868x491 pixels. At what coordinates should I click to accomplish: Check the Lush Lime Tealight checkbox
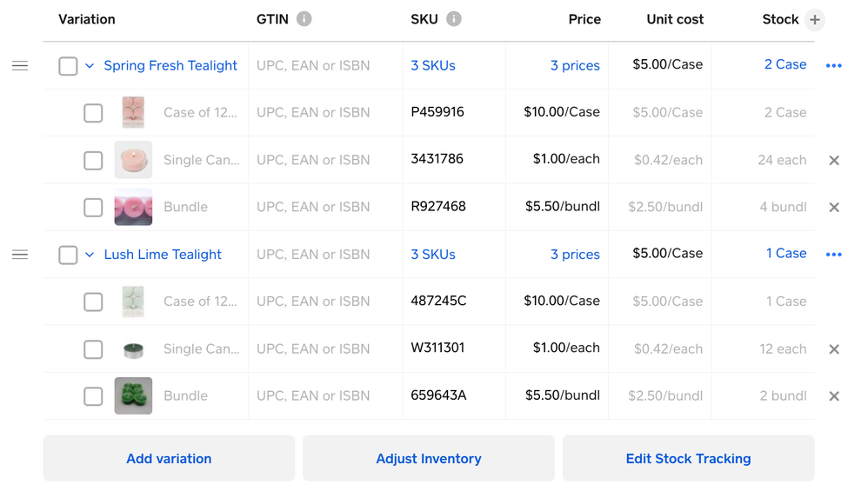coord(68,255)
